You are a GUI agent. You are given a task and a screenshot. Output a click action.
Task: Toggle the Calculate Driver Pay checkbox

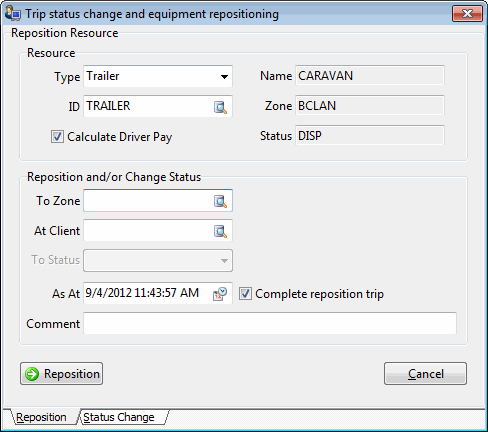tap(57, 137)
